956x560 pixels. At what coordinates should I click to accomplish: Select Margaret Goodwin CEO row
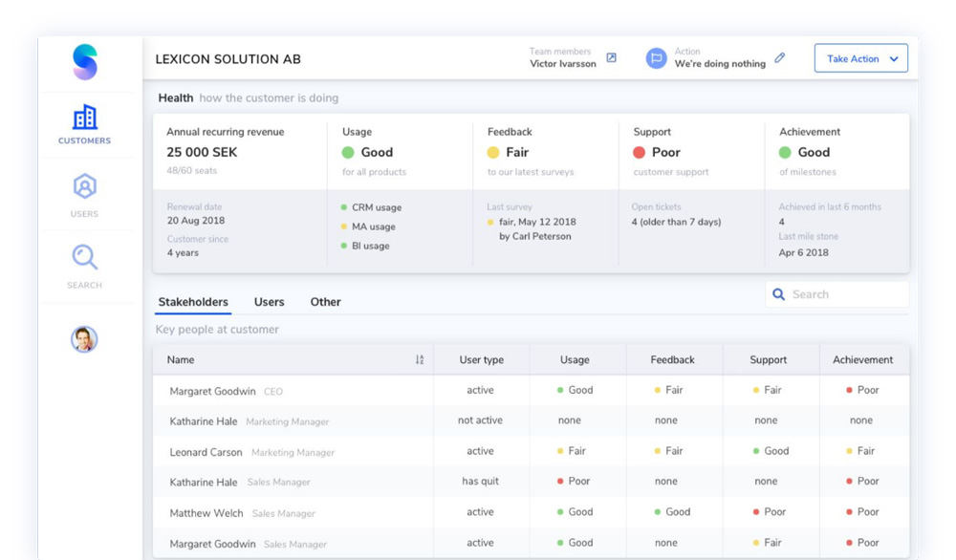(x=212, y=391)
